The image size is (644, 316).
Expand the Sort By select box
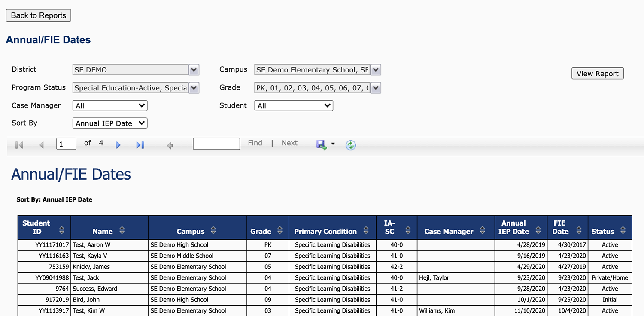[110, 123]
